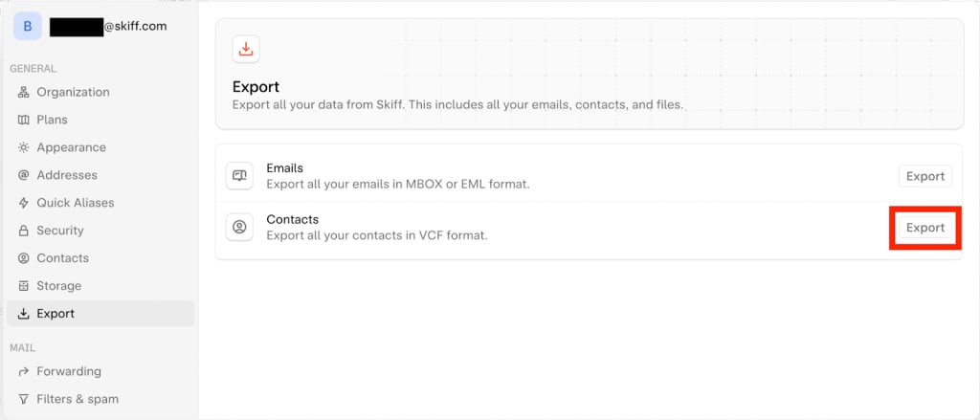Click the orange download icon above Export heading
980x420 pixels.
point(246,49)
